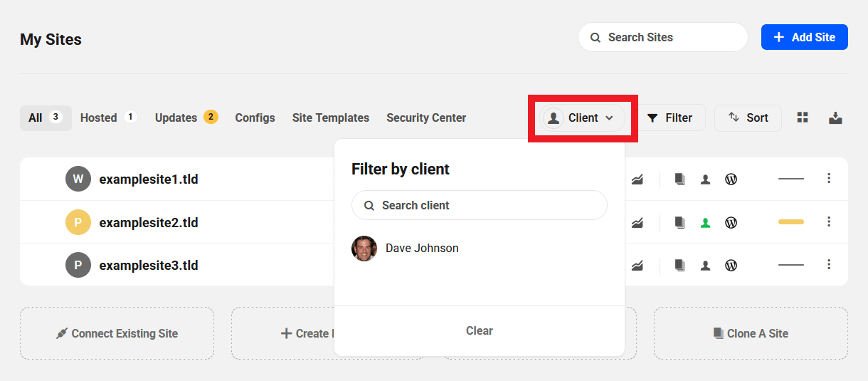This screenshot has width=868, height=381.
Task: Click green client icon on examplesite2.tld
Action: click(x=705, y=223)
